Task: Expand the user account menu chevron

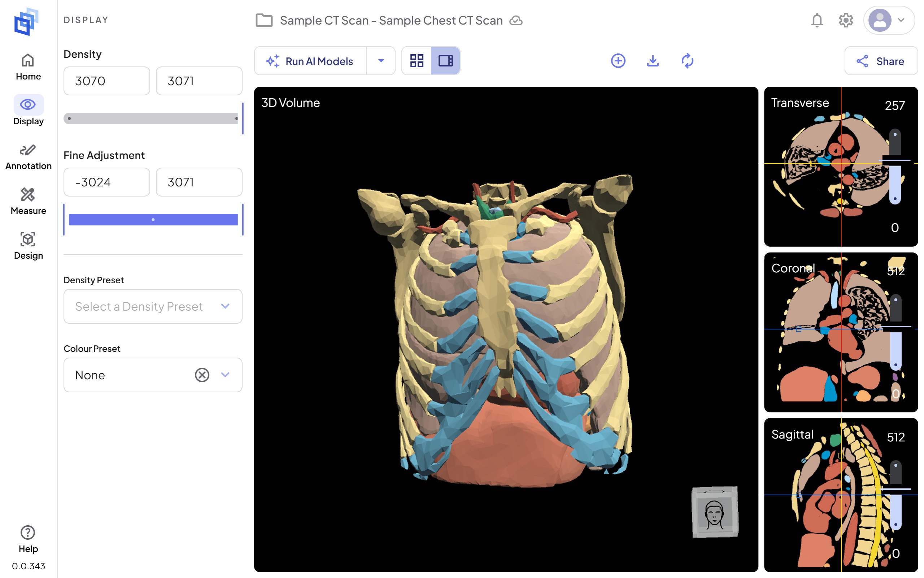Action: coord(902,20)
